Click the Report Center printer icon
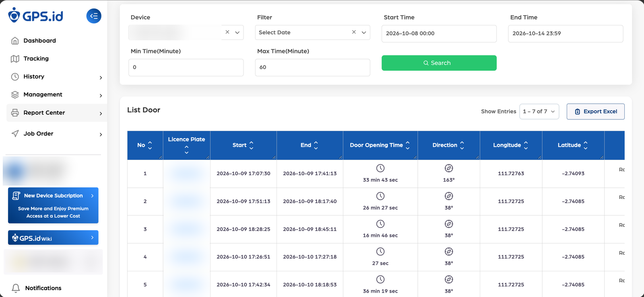Viewport: 644px width, 297px height. pos(15,113)
